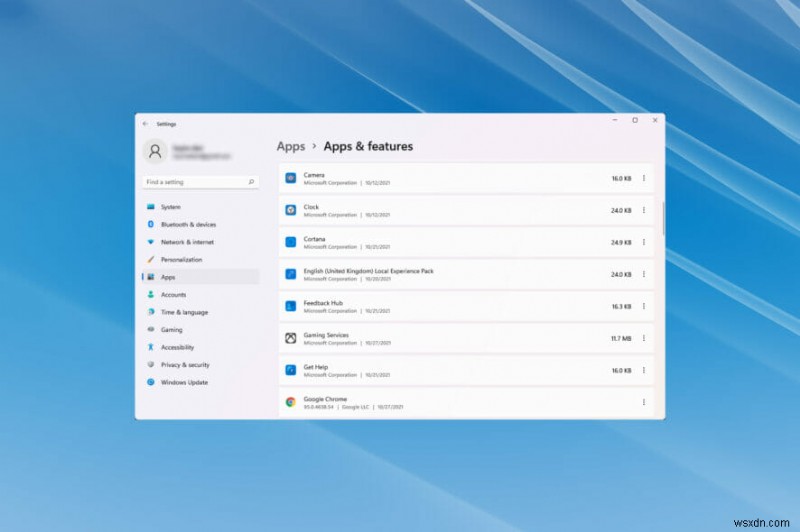The height and width of the screenshot is (532, 800).
Task: Click the Feedback Hub app icon
Action: pyautogui.click(x=290, y=306)
